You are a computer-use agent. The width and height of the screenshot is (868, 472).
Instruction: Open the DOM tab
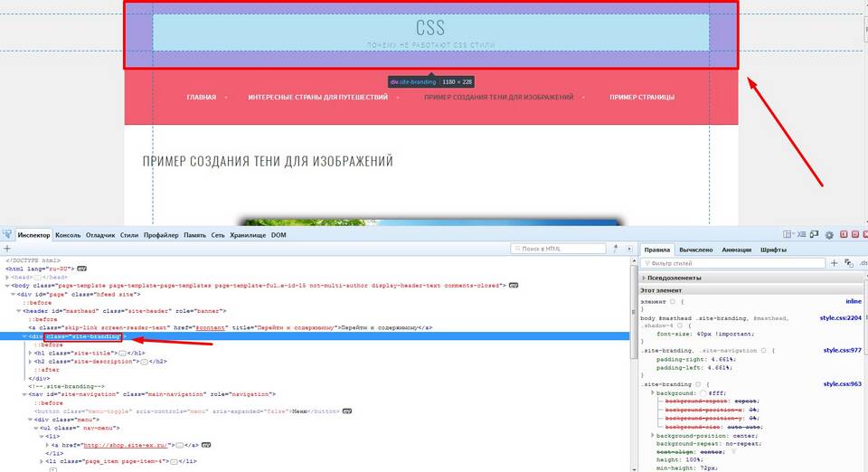pyautogui.click(x=278, y=235)
